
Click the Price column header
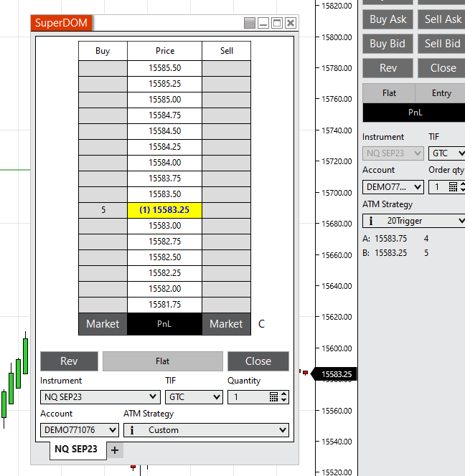[164, 51]
